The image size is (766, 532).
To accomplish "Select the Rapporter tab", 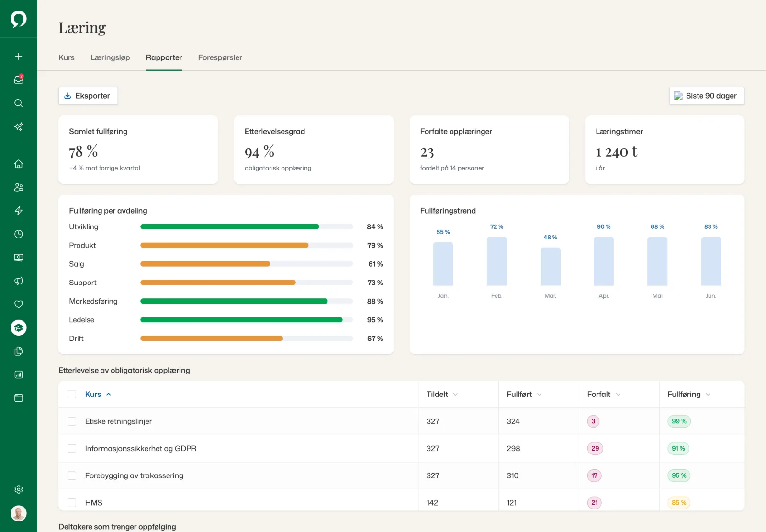I will [164, 57].
